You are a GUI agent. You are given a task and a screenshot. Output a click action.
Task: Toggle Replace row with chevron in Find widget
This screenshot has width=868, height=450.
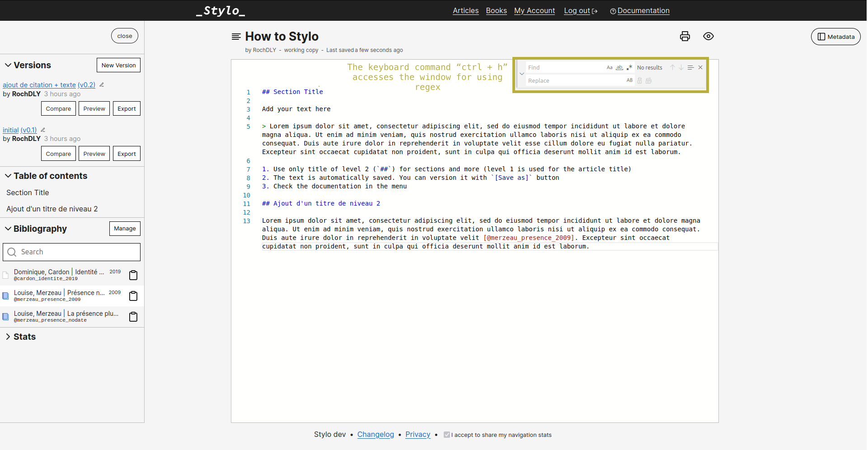tap(522, 74)
